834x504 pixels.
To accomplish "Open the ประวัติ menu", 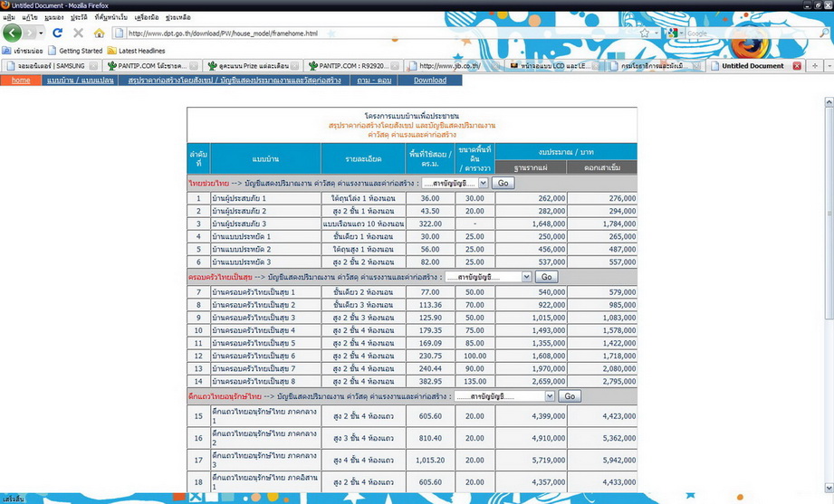I will [79, 17].
